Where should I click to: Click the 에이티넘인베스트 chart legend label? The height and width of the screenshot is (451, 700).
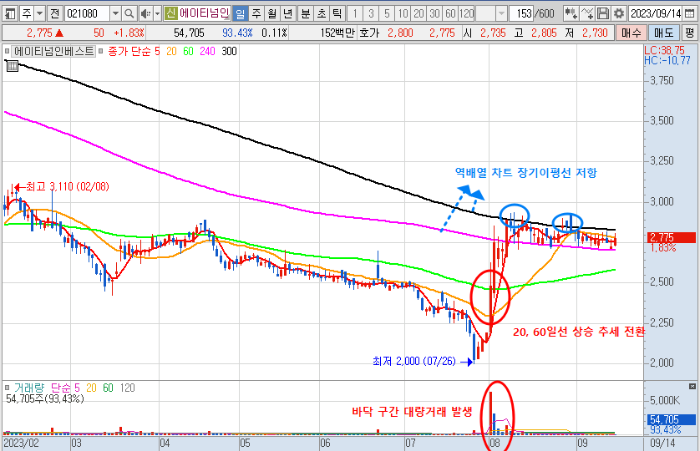54,51
